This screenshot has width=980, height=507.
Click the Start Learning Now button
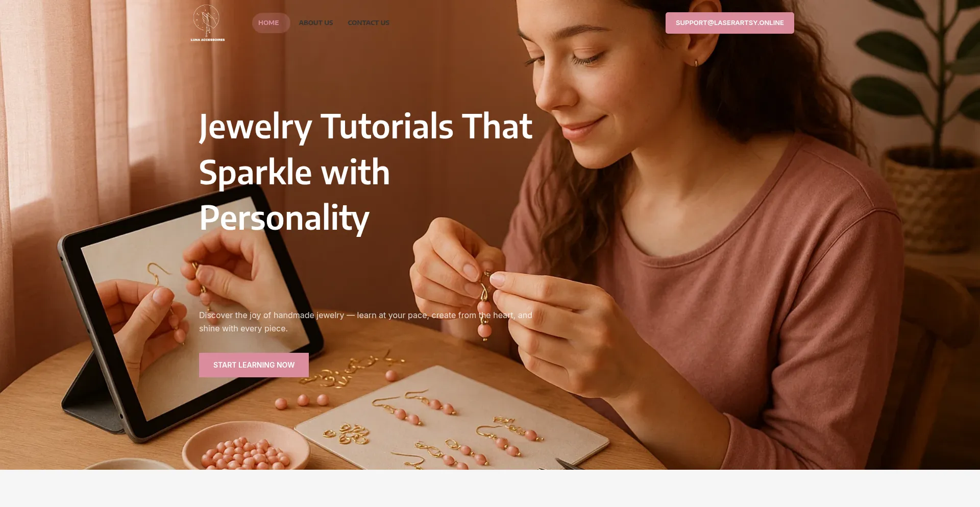[x=254, y=365]
